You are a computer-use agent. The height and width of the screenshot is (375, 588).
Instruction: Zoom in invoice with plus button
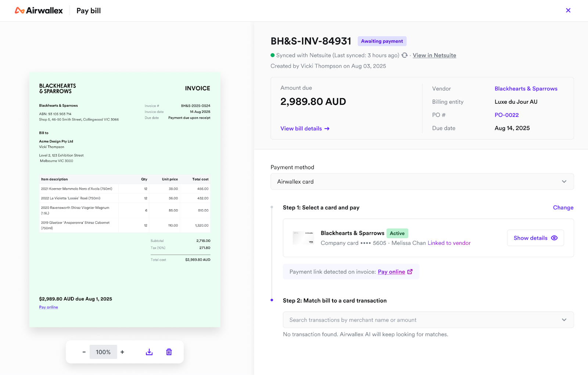[122, 352]
